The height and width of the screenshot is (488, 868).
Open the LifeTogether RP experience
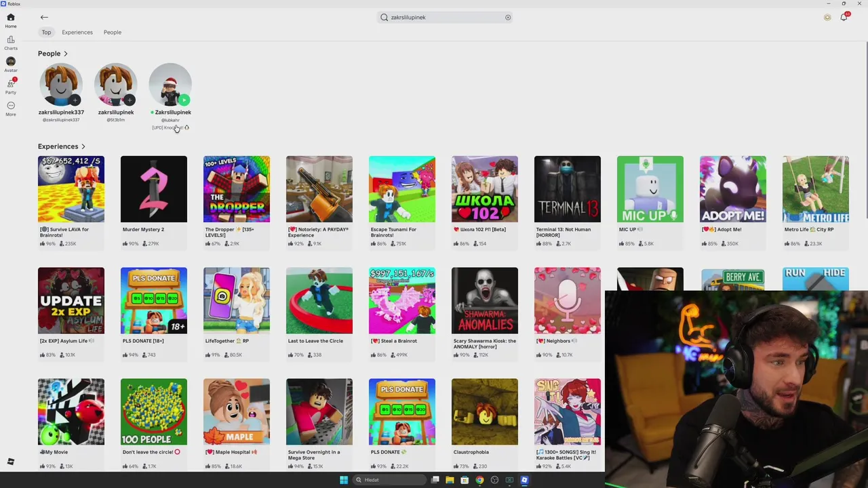pos(237,300)
